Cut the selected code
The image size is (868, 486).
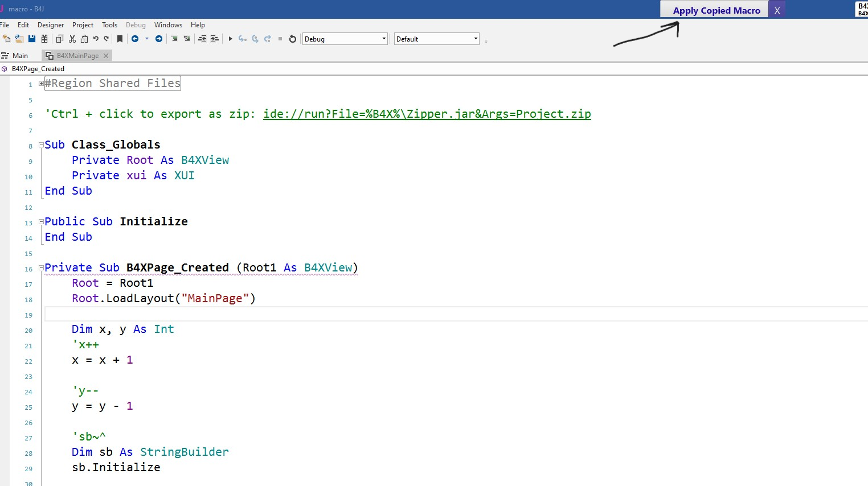pyautogui.click(x=72, y=39)
